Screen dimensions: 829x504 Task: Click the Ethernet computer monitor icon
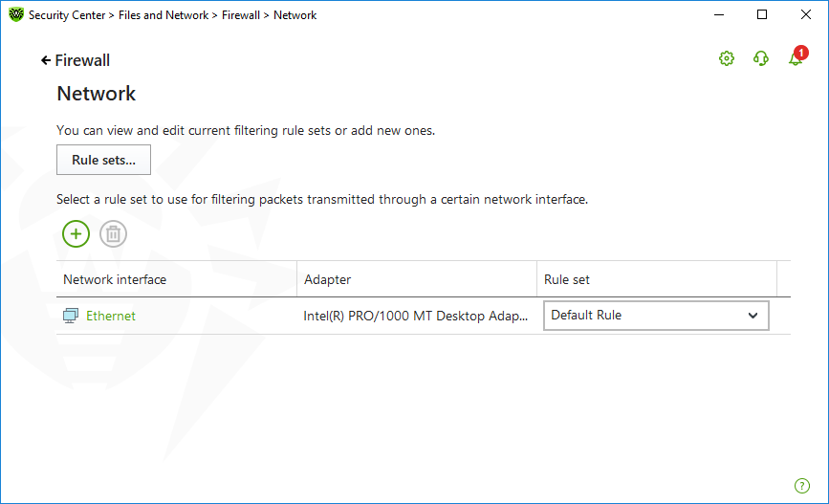(x=71, y=316)
